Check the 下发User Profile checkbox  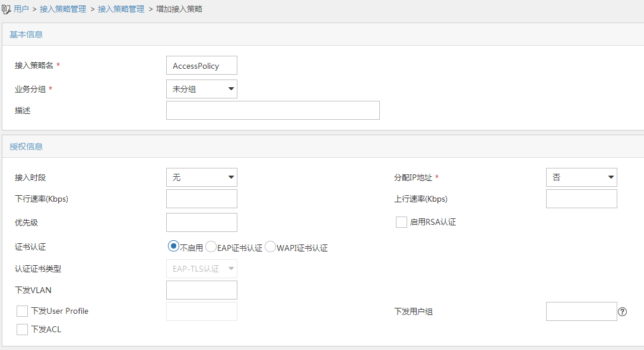pyautogui.click(x=23, y=311)
